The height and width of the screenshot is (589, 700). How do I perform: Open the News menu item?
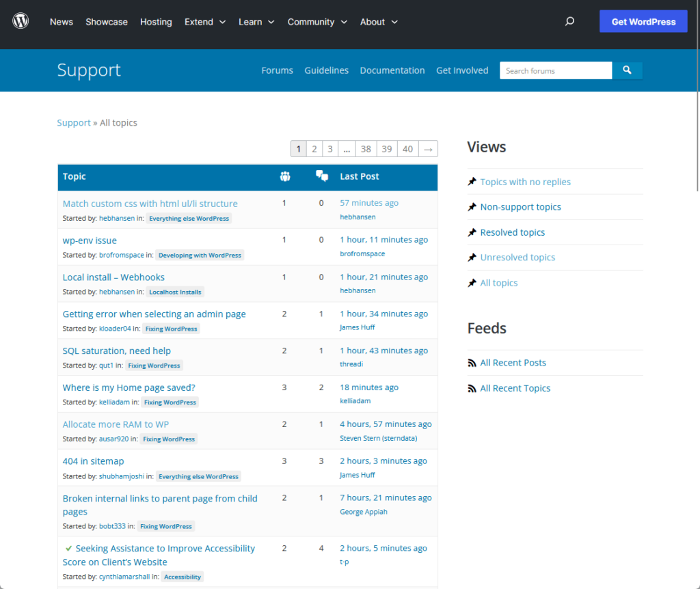(x=61, y=22)
